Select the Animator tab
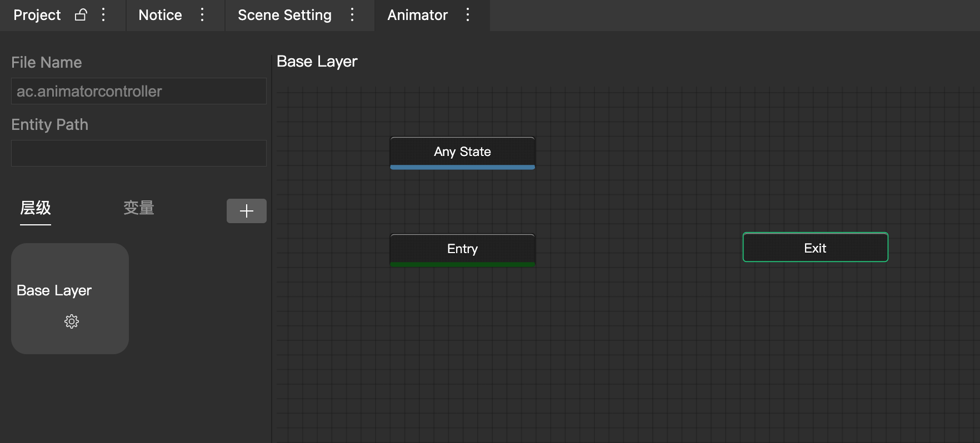The width and height of the screenshot is (980, 443). pyautogui.click(x=417, y=15)
